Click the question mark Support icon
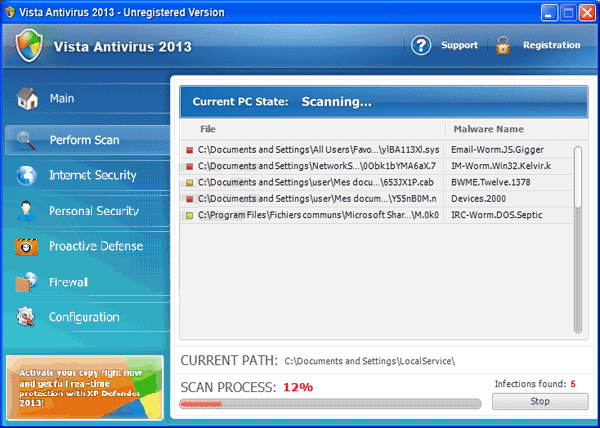The height and width of the screenshot is (428, 600). point(421,46)
